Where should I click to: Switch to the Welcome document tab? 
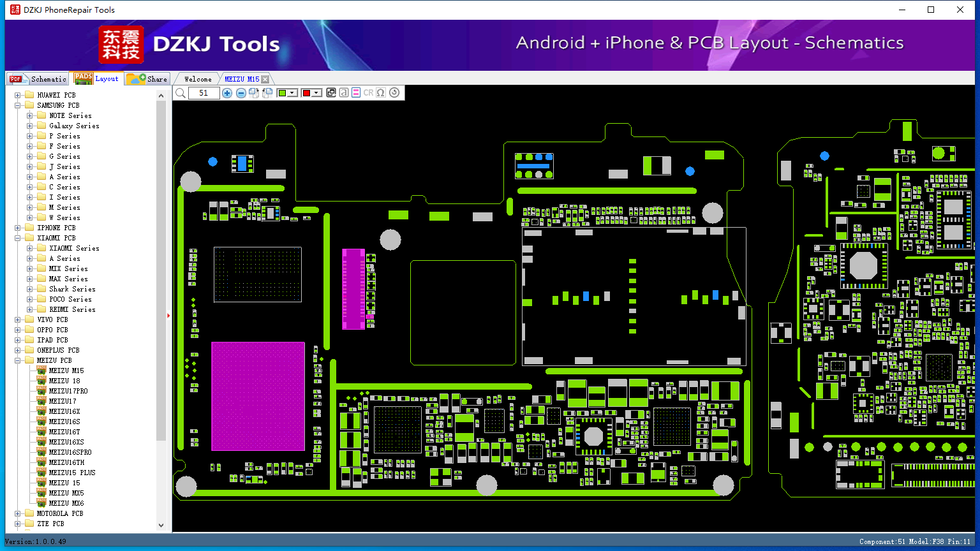[x=198, y=79]
